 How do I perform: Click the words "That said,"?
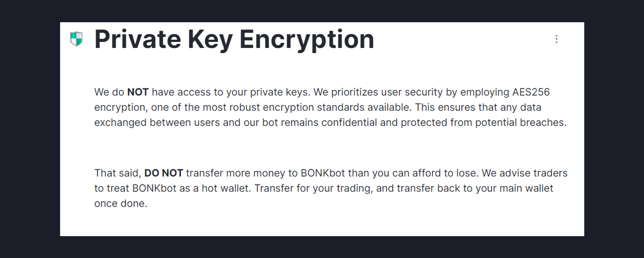pyautogui.click(x=118, y=173)
